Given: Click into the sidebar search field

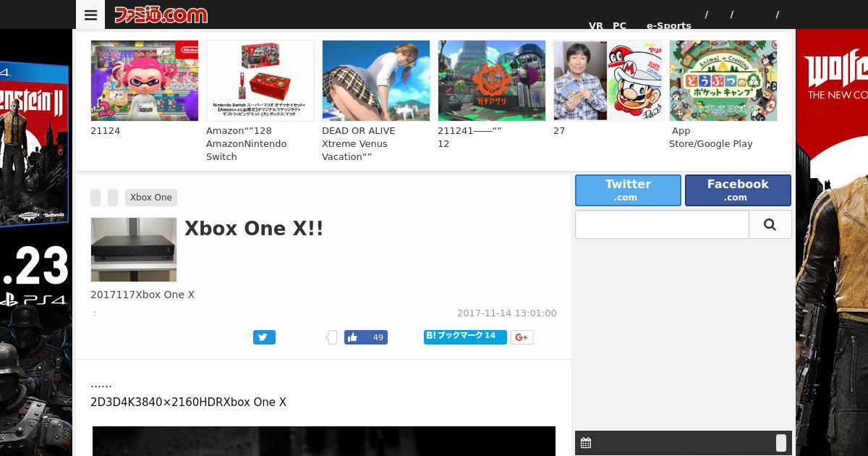Looking at the screenshot, I should [662, 225].
